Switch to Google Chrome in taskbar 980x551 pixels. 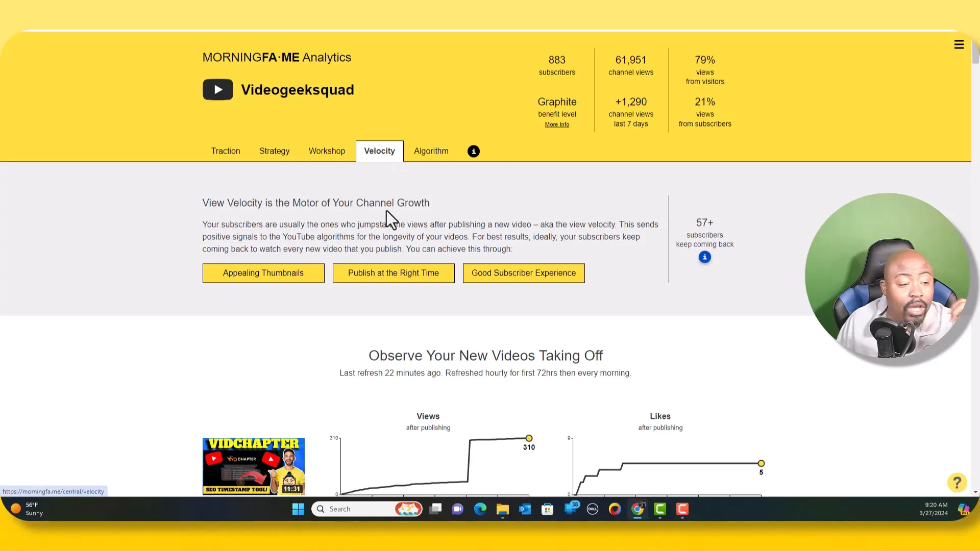[x=638, y=509]
